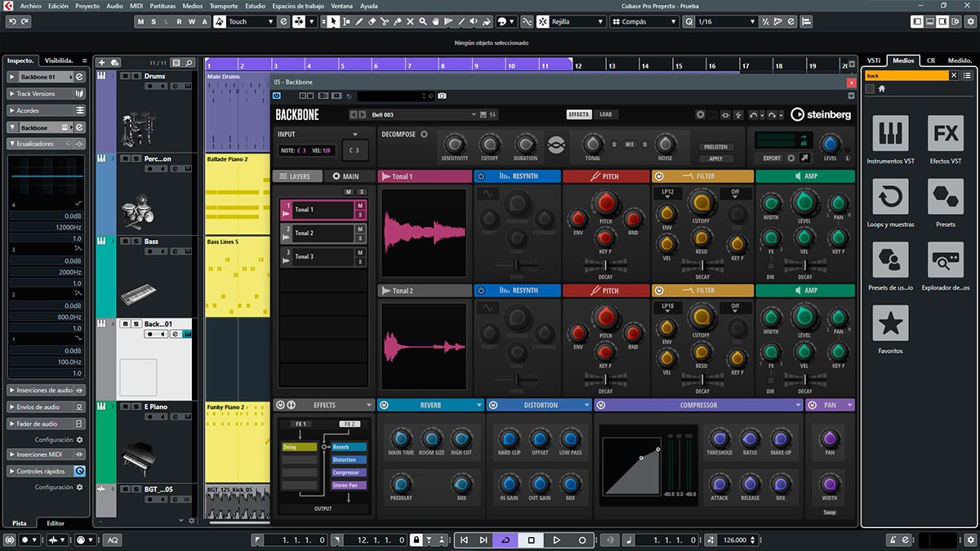Switch to Editor tab at bottom
The image size is (980, 551).
pyautogui.click(x=55, y=523)
